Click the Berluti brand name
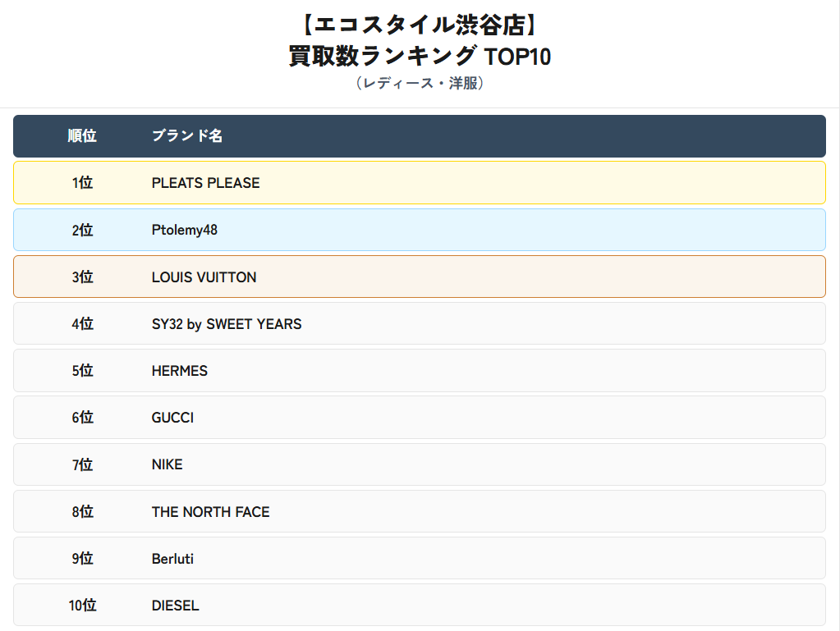This screenshot has width=840, height=631. pyautogui.click(x=172, y=559)
